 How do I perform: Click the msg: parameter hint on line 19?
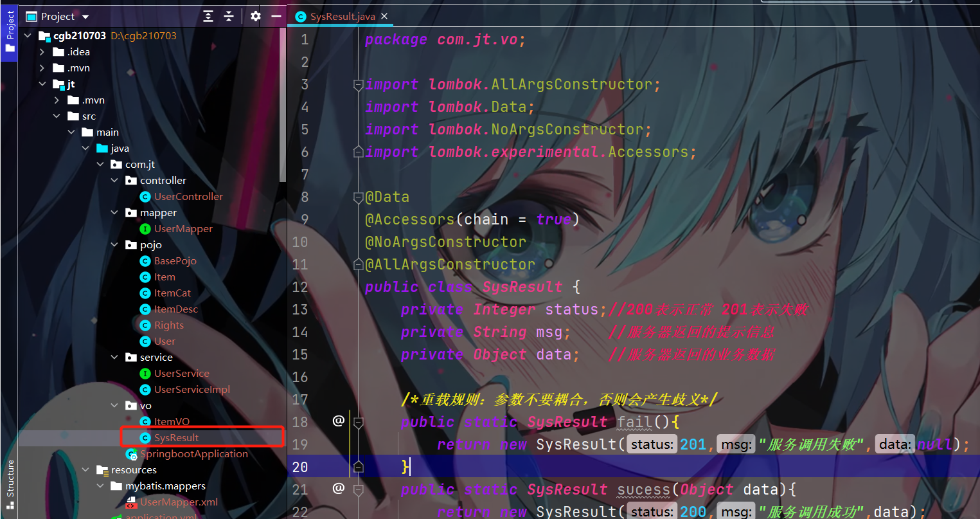point(735,444)
